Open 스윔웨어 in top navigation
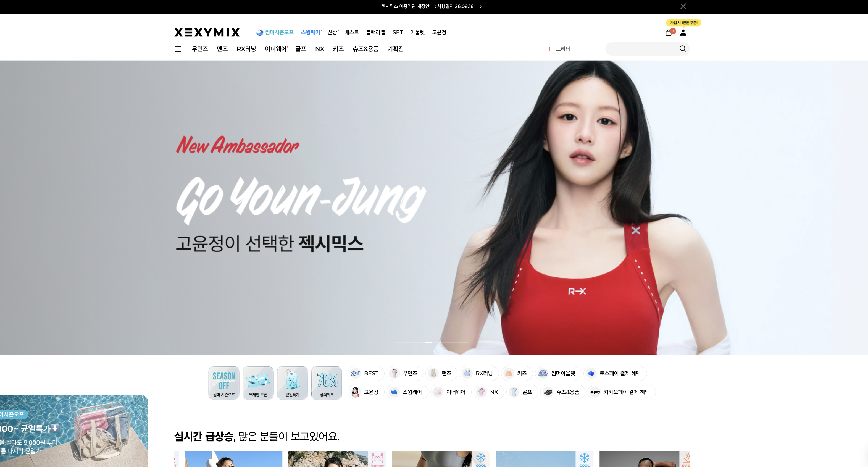 (311, 32)
